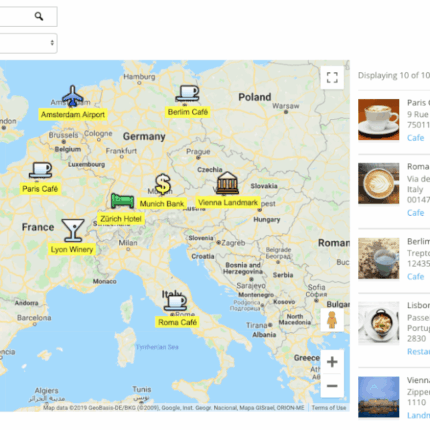Screen dimensions: 430x430
Task: Zoom out with the minus button
Action: [x=332, y=386]
